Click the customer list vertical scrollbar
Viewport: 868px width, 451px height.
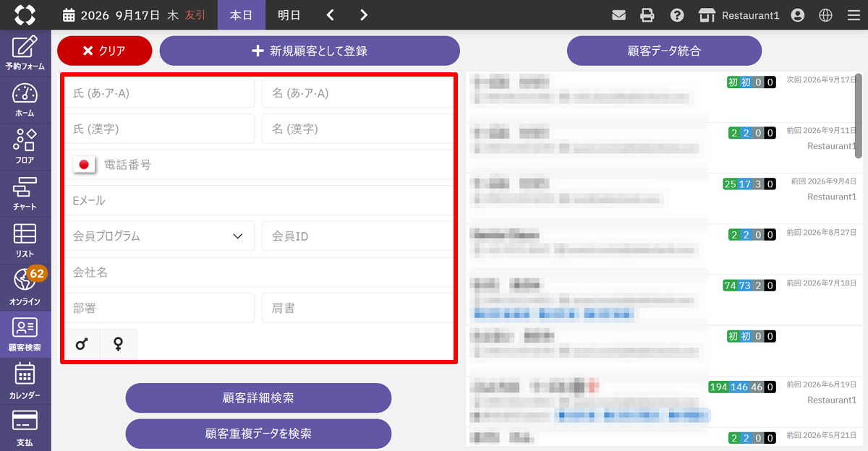859,116
